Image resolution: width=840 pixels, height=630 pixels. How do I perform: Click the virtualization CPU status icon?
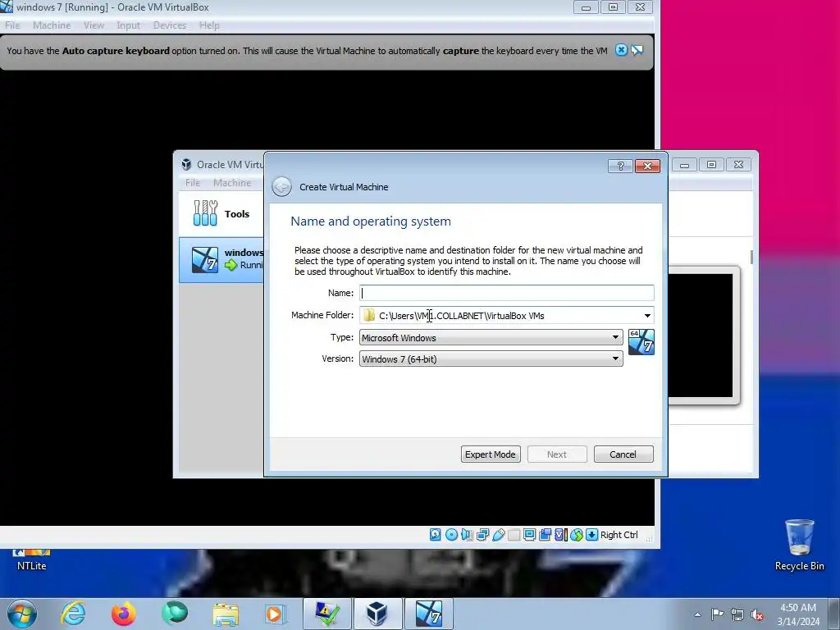(560, 535)
